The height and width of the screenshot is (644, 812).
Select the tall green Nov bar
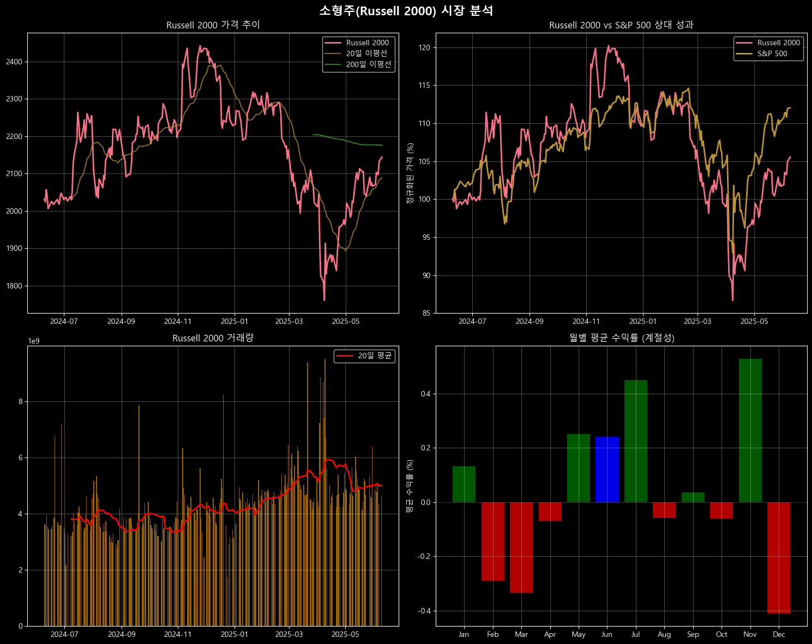coord(750,430)
